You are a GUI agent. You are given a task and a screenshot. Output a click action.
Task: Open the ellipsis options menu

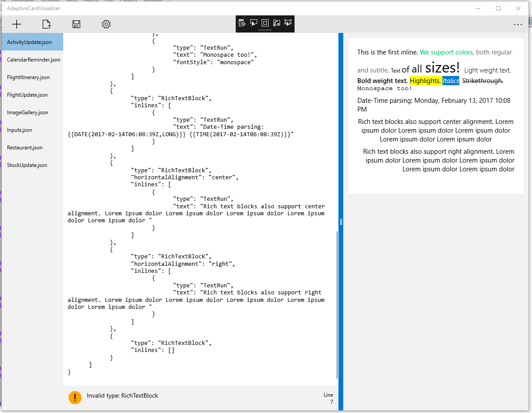coord(518,25)
